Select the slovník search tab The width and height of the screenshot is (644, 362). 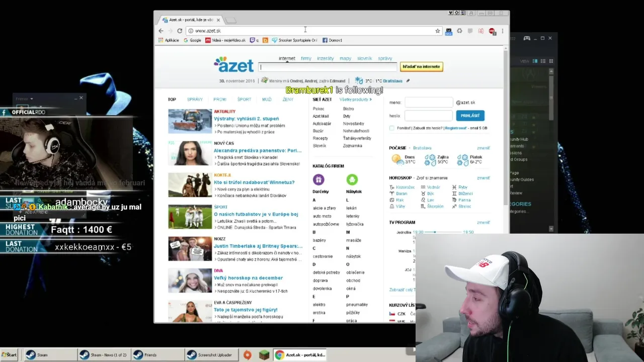(x=365, y=58)
